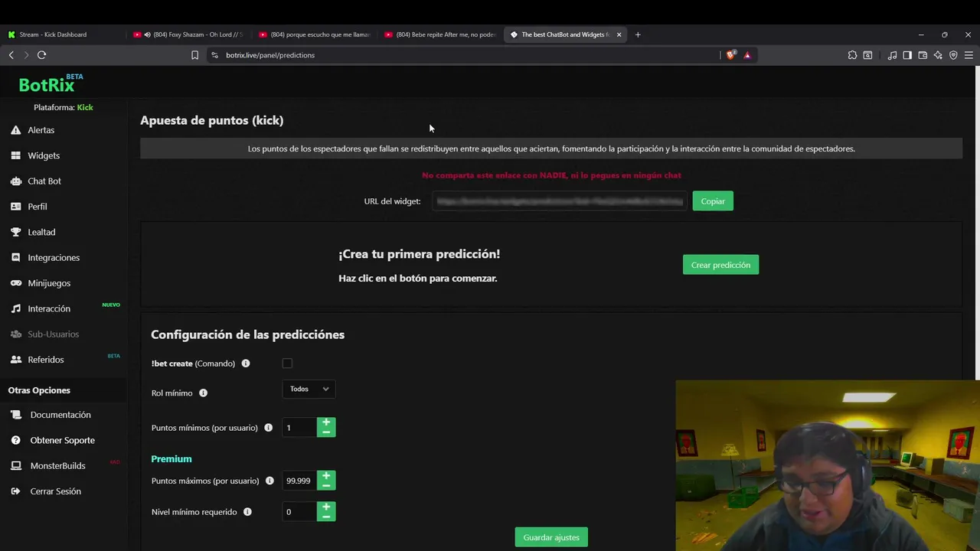Copy the widget URL with Copiar

tap(713, 201)
